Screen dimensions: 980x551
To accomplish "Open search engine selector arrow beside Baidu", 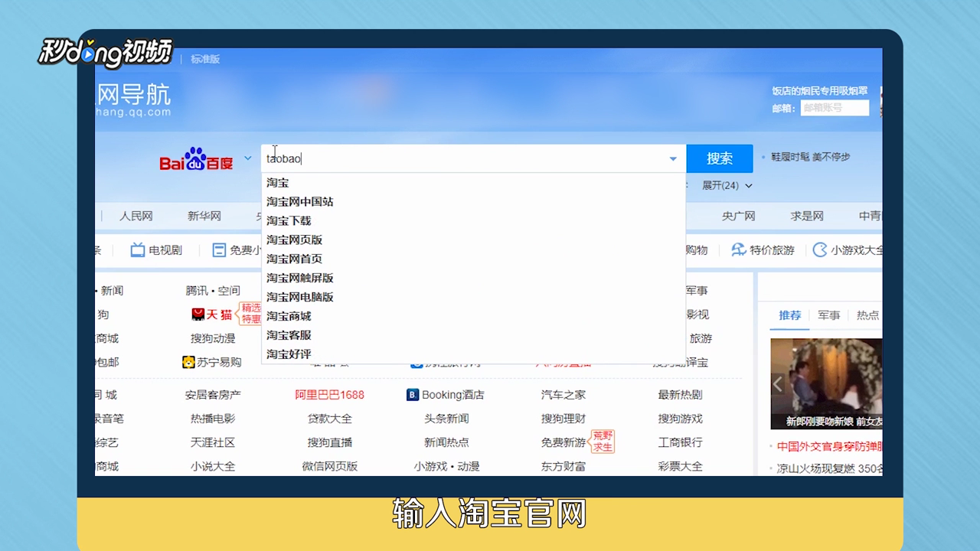I will [247, 158].
